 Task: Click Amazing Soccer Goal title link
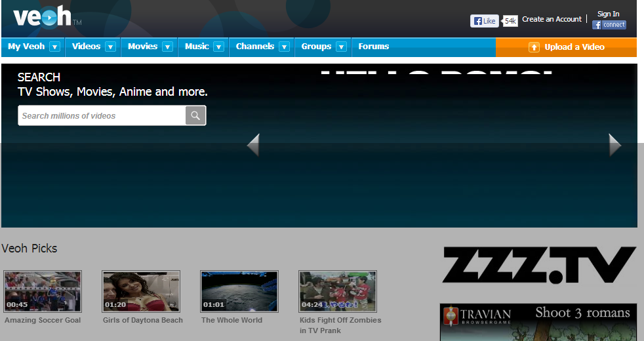43,320
